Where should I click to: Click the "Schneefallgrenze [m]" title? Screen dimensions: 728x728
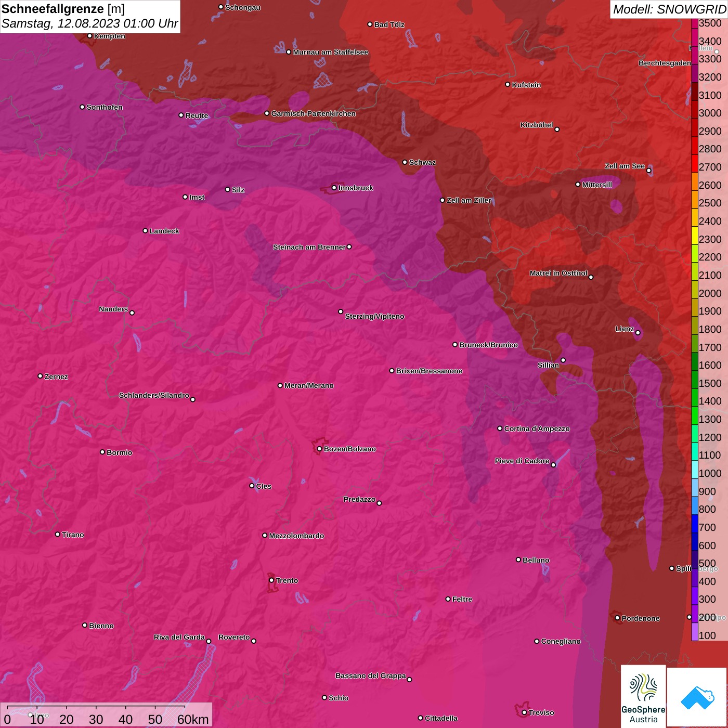click(x=63, y=9)
